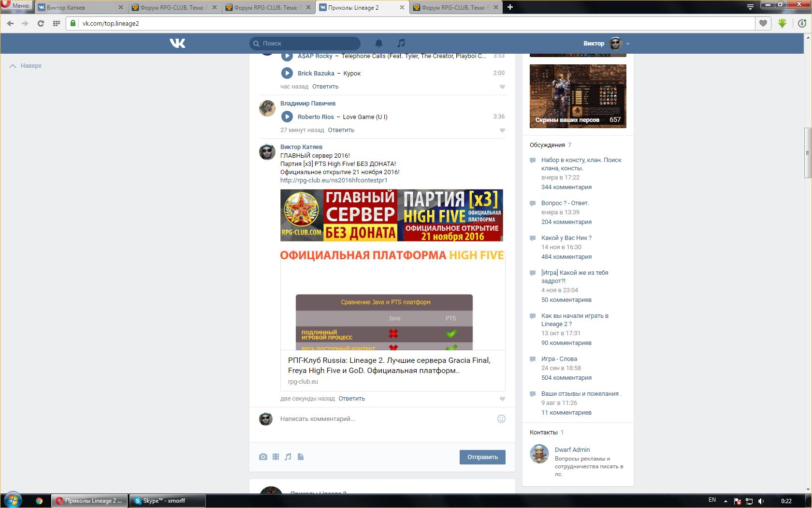Like Виктор Катяев's server comment

(502, 399)
